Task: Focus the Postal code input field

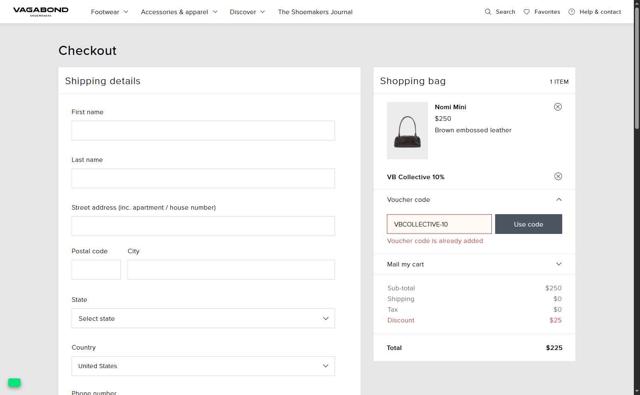Action: tap(96, 270)
